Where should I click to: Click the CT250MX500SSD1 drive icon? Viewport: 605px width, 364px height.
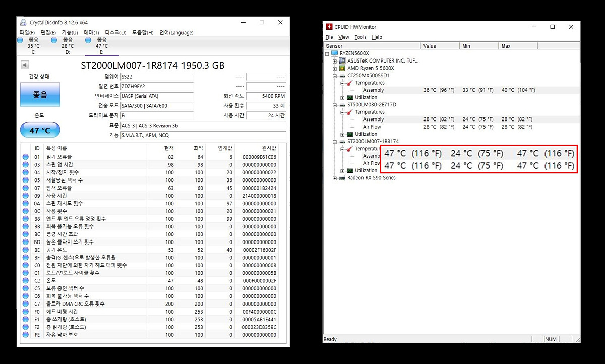[x=342, y=76]
